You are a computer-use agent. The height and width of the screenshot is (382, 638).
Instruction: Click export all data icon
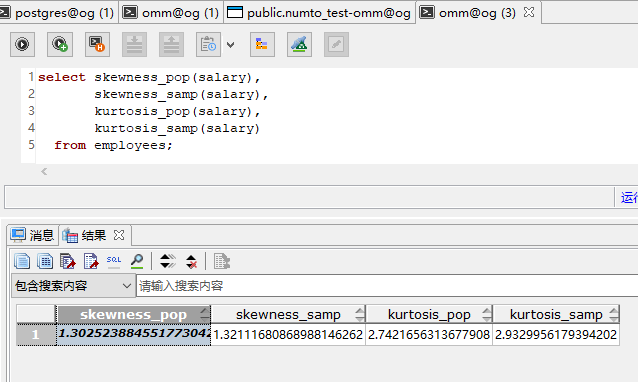point(68,261)
